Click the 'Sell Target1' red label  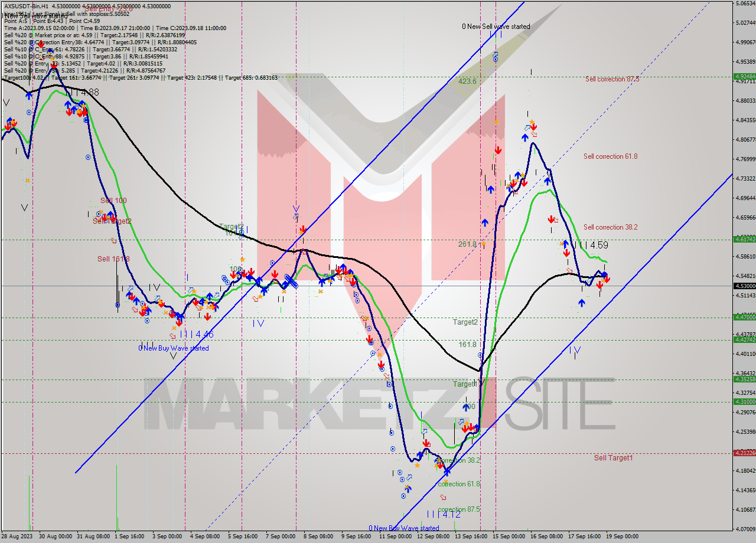[x=613, y=458]
